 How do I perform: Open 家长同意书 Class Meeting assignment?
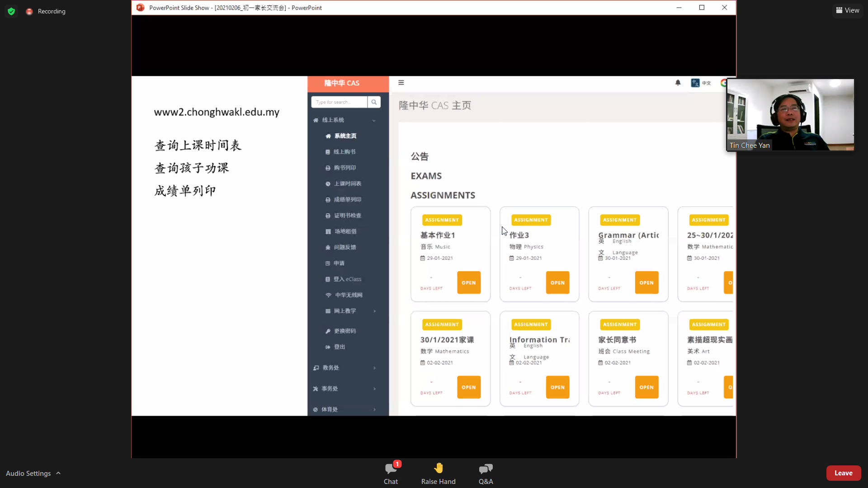tap(646, 387)
